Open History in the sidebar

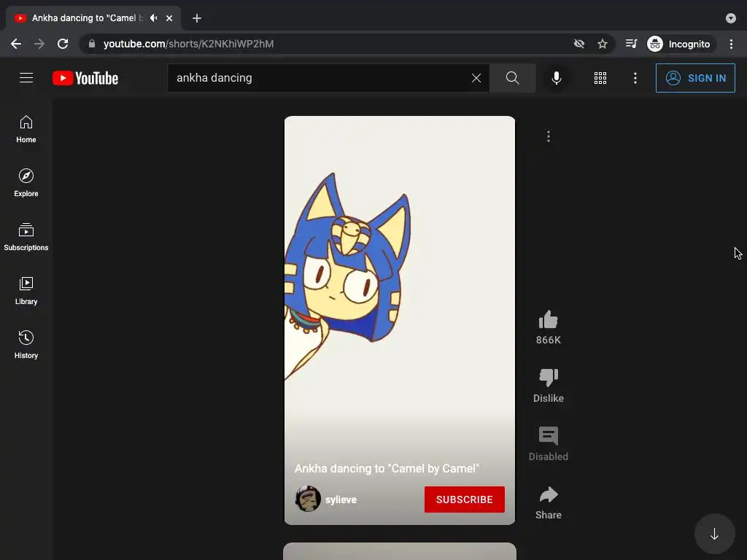point(26,344)
